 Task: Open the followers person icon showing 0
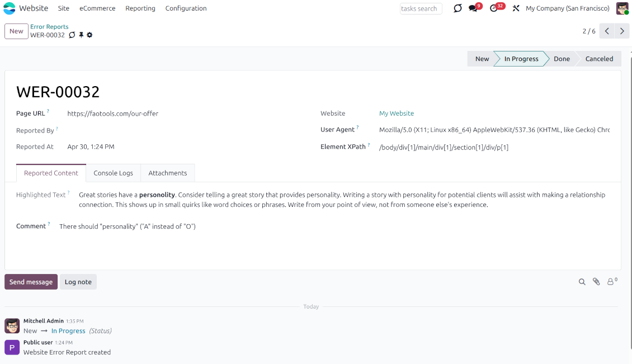pyautogui.click(x=611, y=282)
